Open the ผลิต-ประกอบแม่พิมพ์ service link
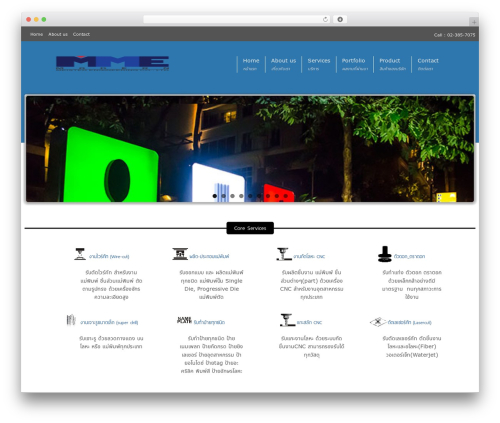The image size is (500, 423). 209,256
